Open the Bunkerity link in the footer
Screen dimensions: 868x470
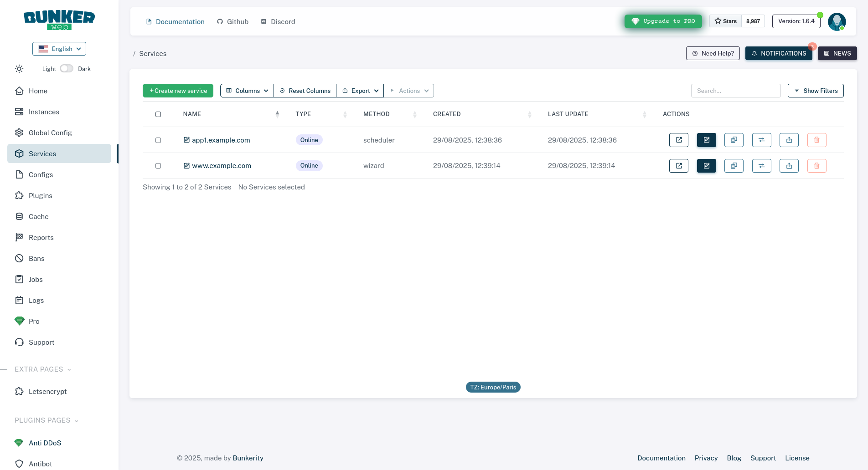(x=248, y=458)
